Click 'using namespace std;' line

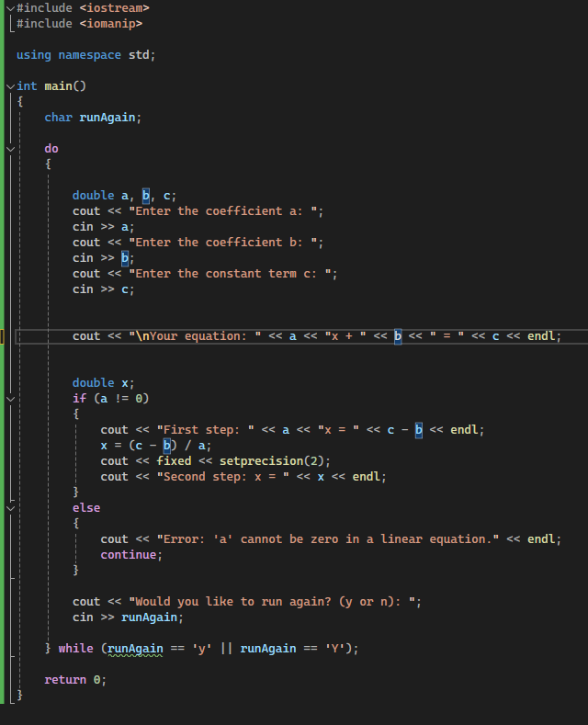click(86, 55)
